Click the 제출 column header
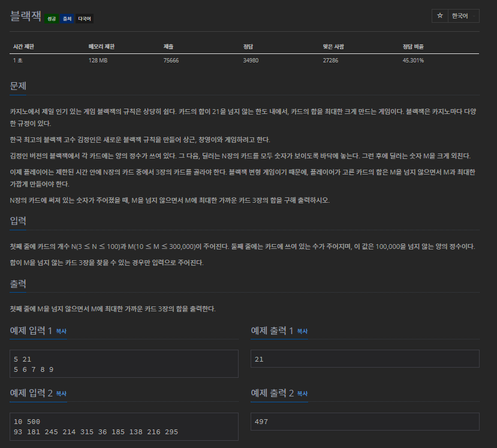 point(168,47)
